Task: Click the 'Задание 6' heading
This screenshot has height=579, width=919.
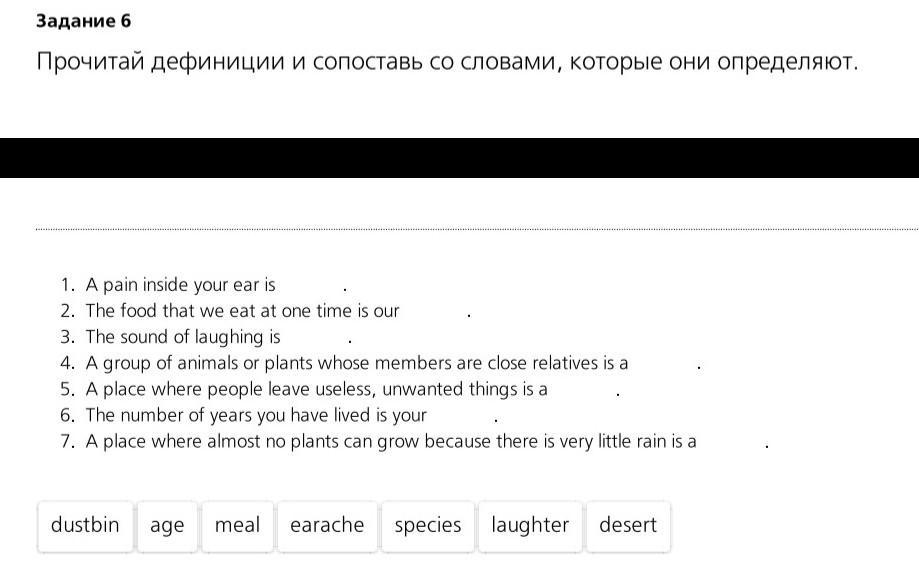Action: tap(83, 21)
